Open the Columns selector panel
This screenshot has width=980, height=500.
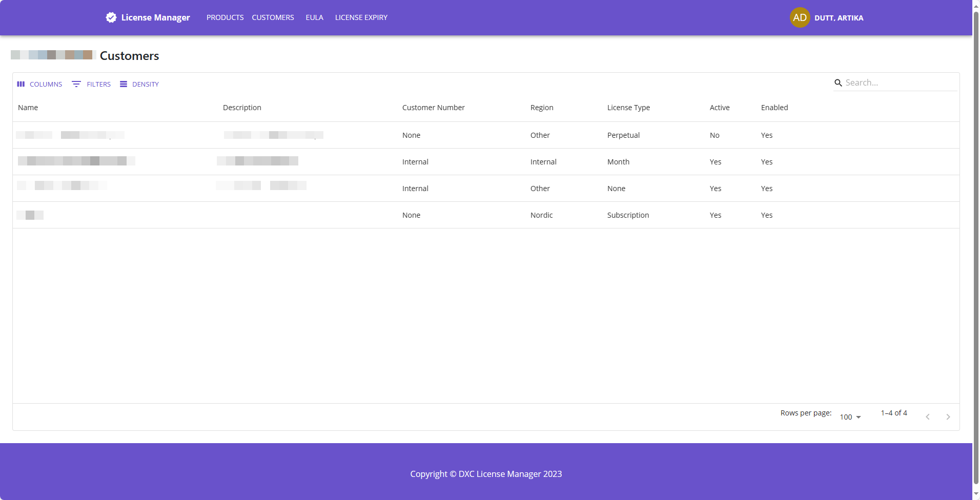(39, 84)
